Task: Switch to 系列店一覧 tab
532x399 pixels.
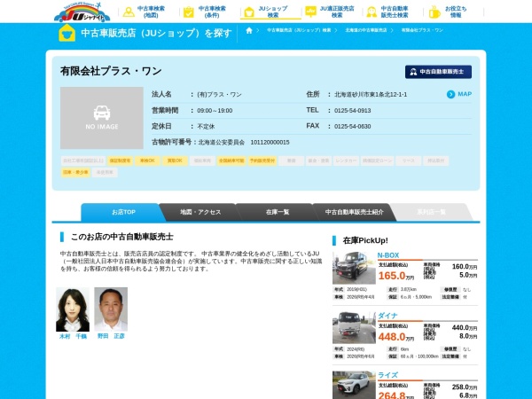Action: pyautogui.click(x=431, y=212)
